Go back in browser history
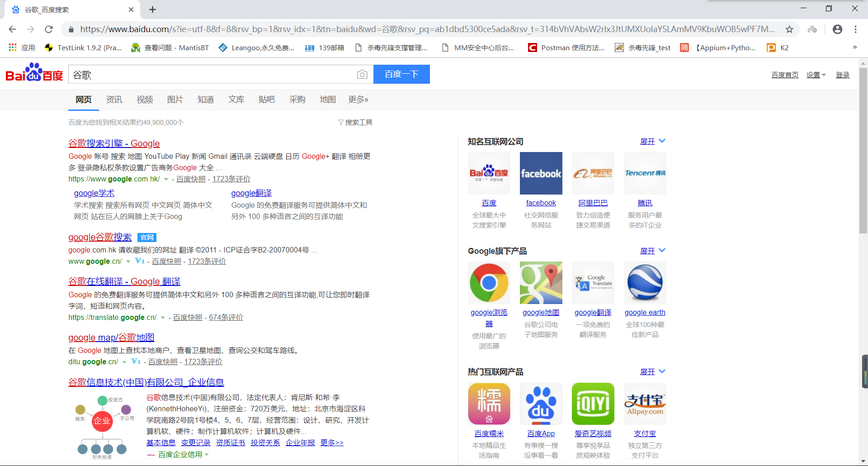 pos(12,29)
